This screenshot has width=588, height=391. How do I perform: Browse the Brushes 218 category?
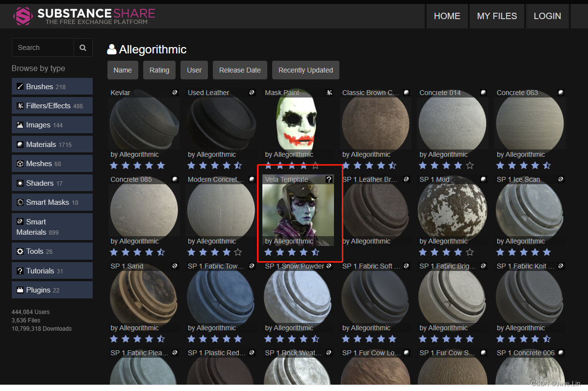tap(52, 87)
